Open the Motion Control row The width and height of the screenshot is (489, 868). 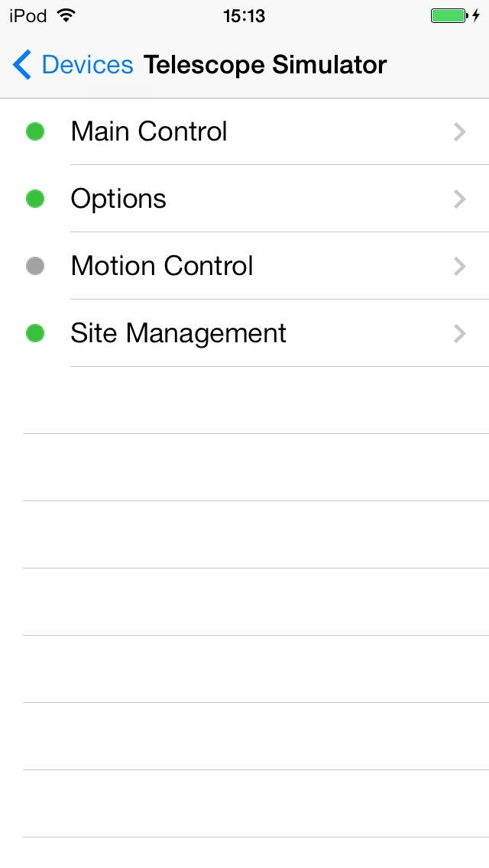coord(162,266)
